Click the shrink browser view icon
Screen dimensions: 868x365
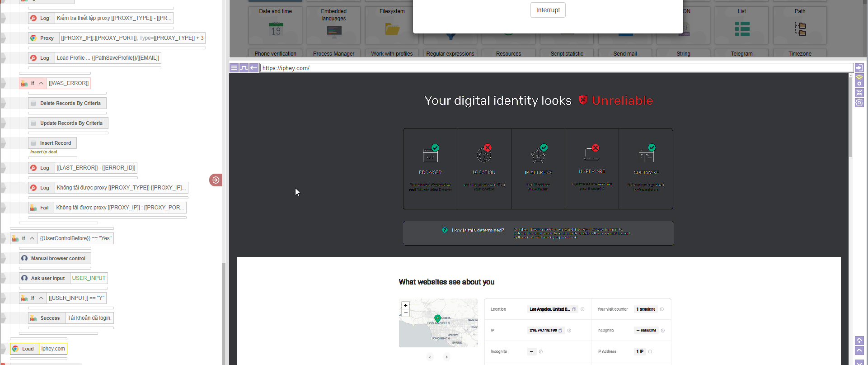pyautogui.click(x=859, y=93)
